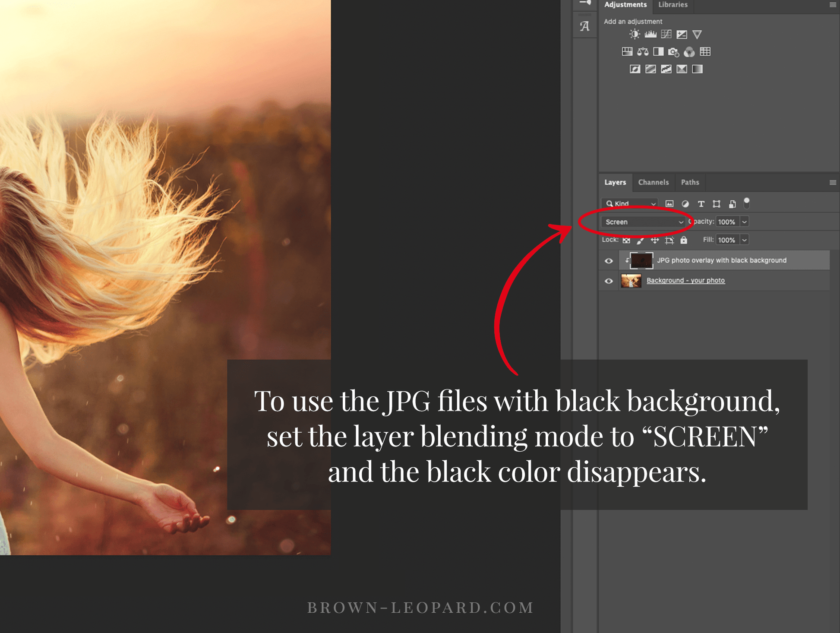Viewport: 840px width, 633px height.
Task: Add a Color Balance adjustment
Action: click(x=643, y=52)
